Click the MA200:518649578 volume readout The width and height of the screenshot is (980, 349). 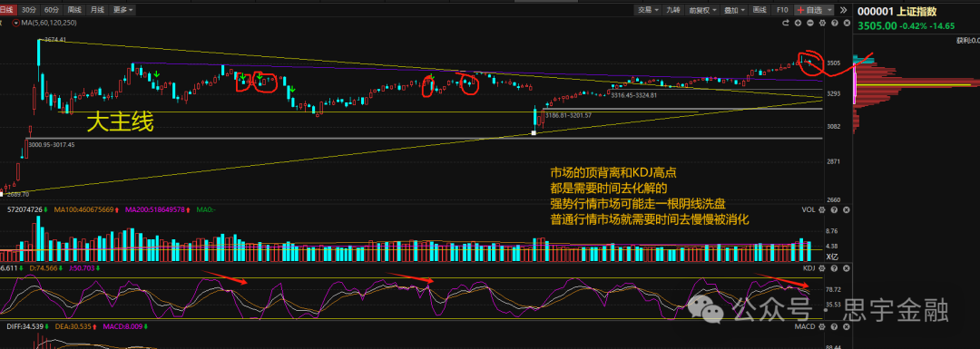click(155, 209)
